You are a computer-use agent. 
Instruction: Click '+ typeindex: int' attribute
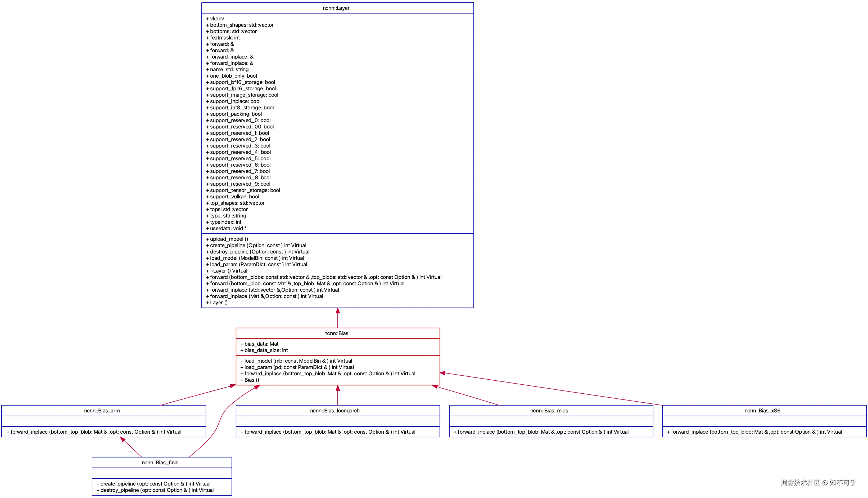pyautogui.click(x=223, y=222)
